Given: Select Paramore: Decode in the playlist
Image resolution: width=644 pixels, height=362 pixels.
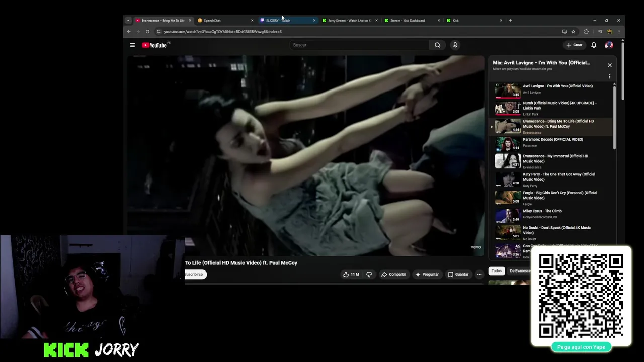Looking at the screenshot, I should 551,144.
